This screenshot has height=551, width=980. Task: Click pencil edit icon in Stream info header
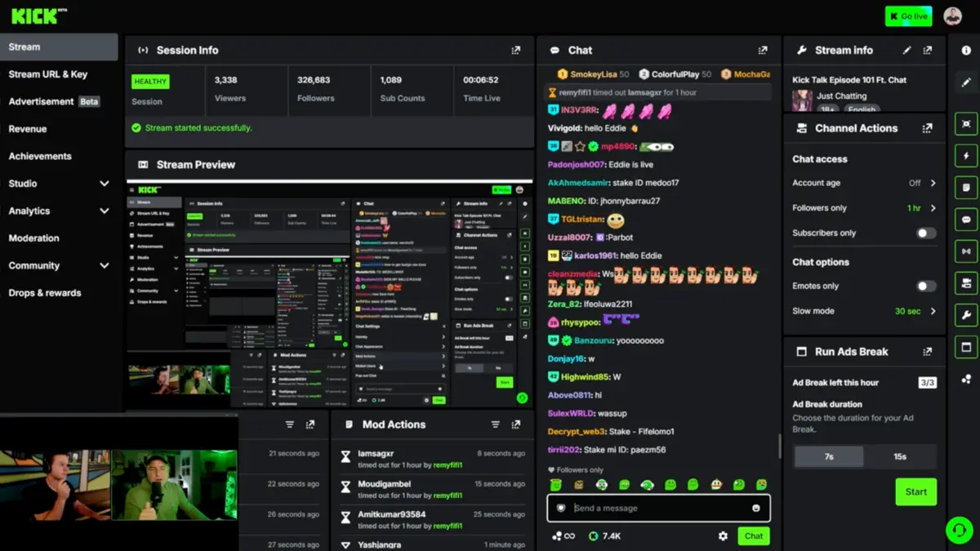906,51
